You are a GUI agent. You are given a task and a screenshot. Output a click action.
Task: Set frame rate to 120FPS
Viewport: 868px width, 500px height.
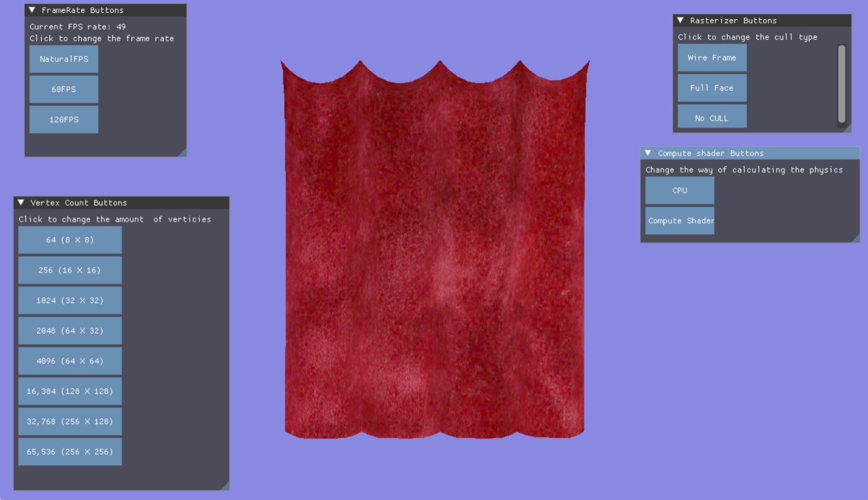click(x=64, y=120)
